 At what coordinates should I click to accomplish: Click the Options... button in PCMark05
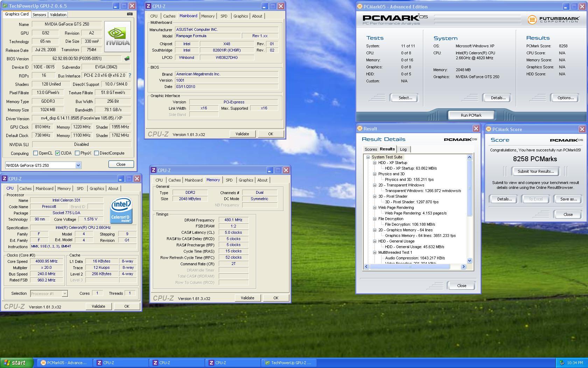tap(566, 98)
